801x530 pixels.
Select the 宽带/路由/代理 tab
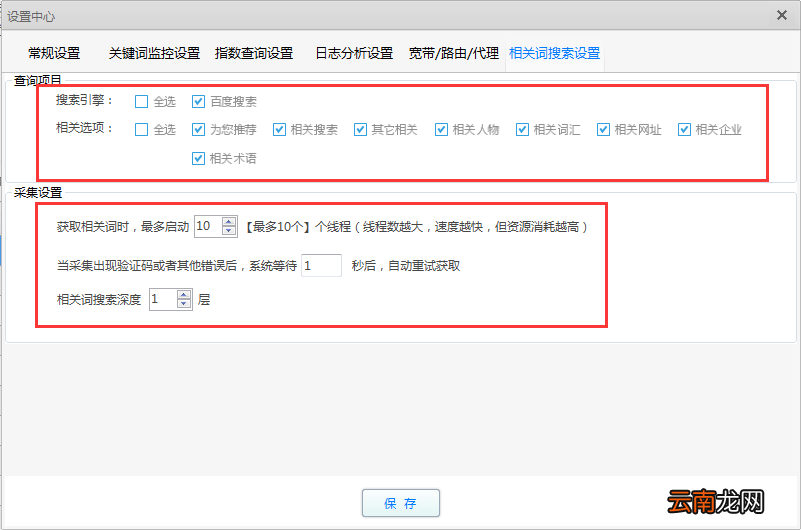coord(454,53)
